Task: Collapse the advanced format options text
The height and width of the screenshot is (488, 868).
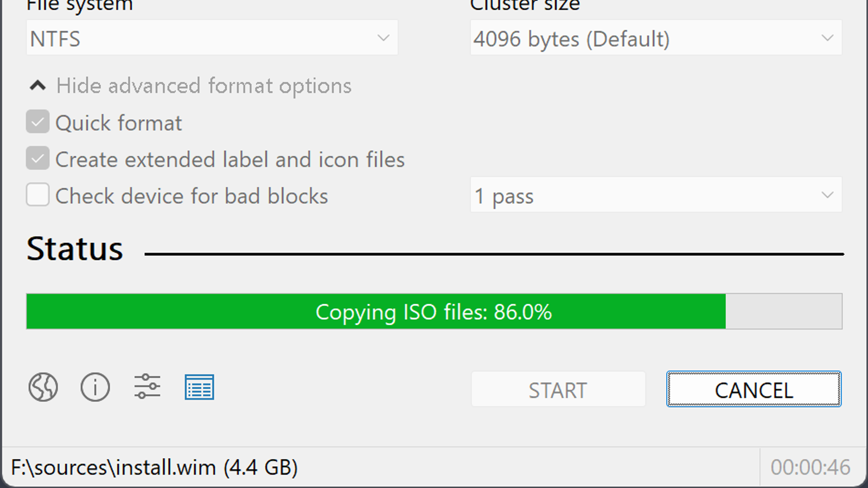Action: [x=203, y=86]
